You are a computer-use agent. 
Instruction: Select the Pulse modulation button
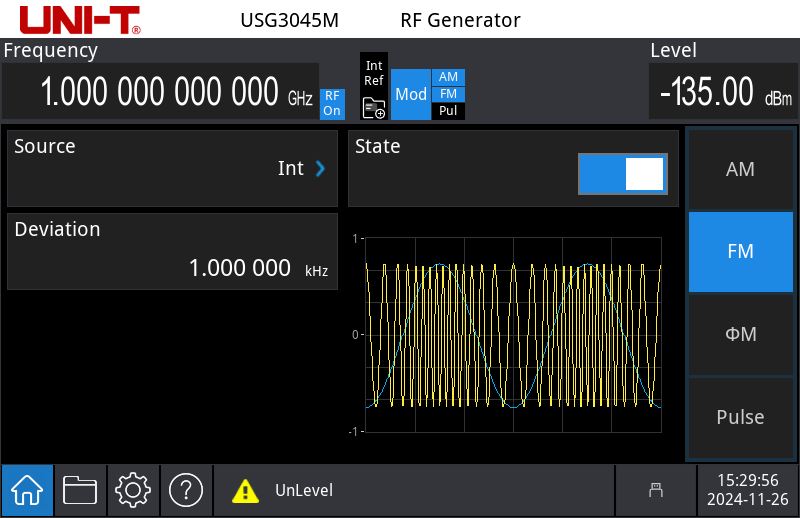[740, 417]
